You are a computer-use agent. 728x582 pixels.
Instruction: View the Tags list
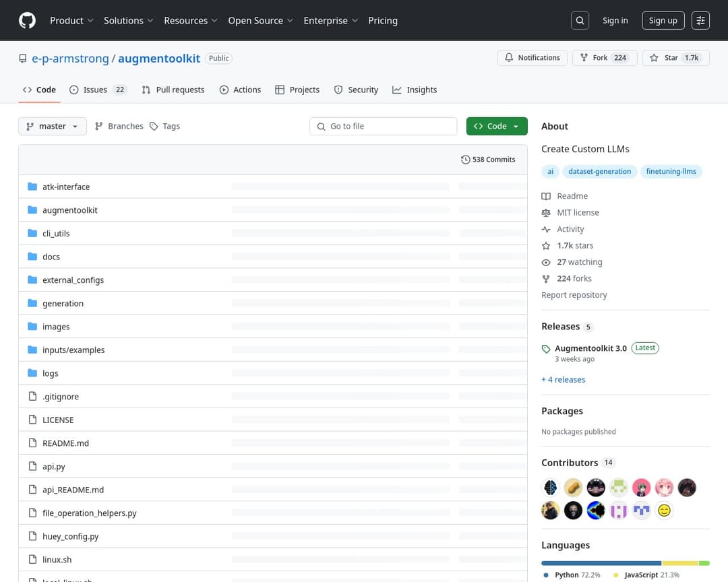click(x=165, y=126)
